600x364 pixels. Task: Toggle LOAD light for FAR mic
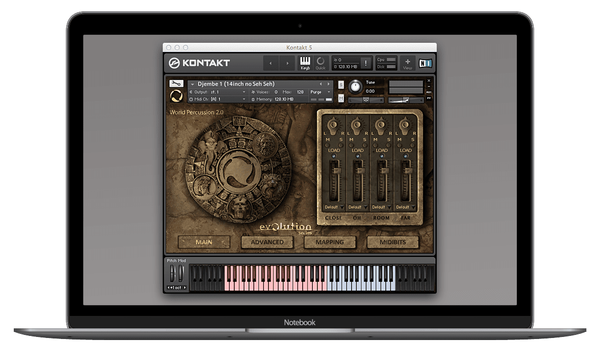click(x=406, y=156)
